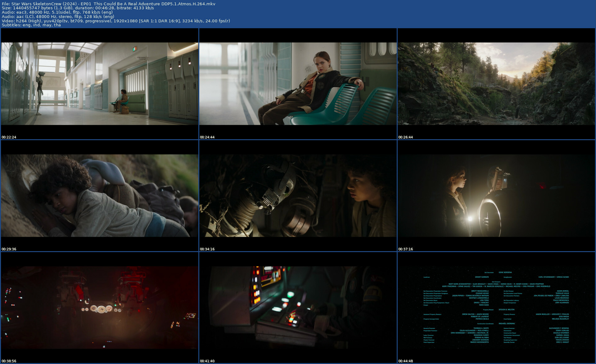Click the 00:24:44 timestamp label
The width and height of the screenshot is (596, 364).
(207, 137)
